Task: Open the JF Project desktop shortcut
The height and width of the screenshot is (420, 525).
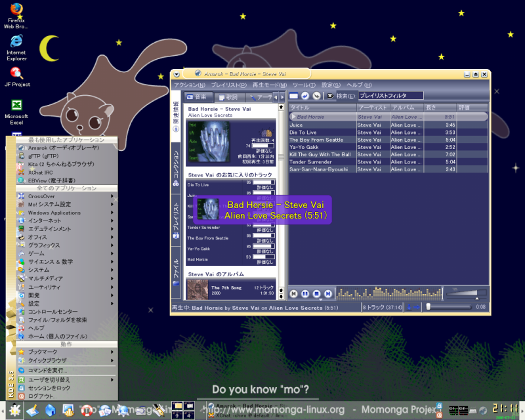Action: tap(17, 76)
